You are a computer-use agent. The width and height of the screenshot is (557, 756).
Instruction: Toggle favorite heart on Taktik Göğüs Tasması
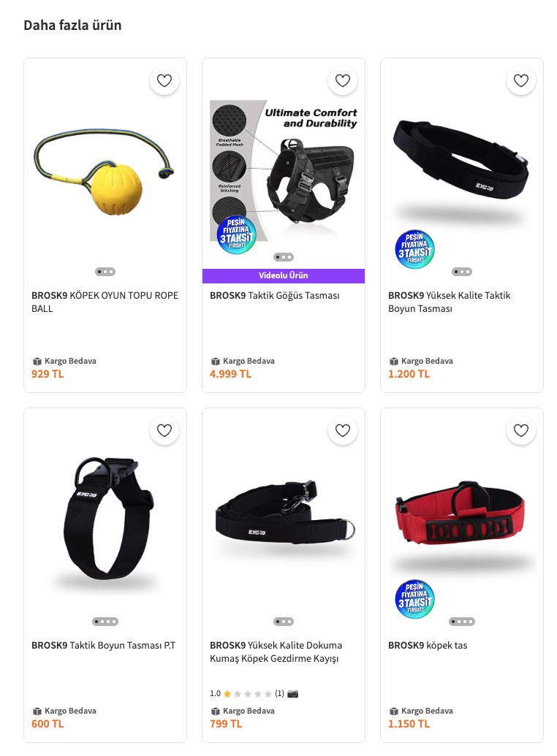click(x=343, y=80)
